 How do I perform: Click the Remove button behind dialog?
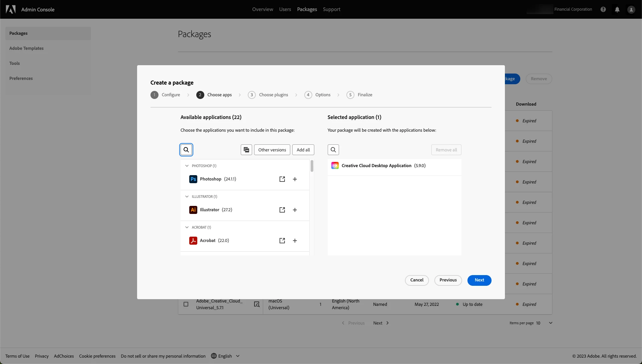539,79
